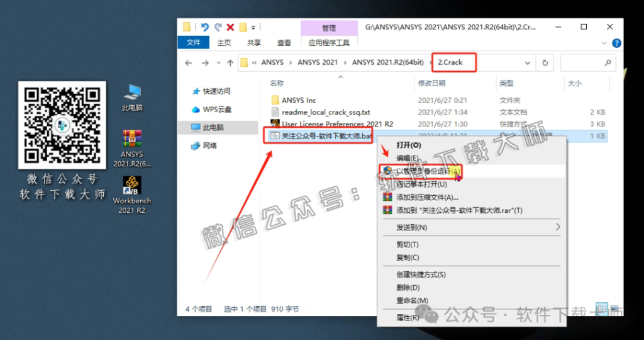Refresh the folder view

tap(545, 63)
